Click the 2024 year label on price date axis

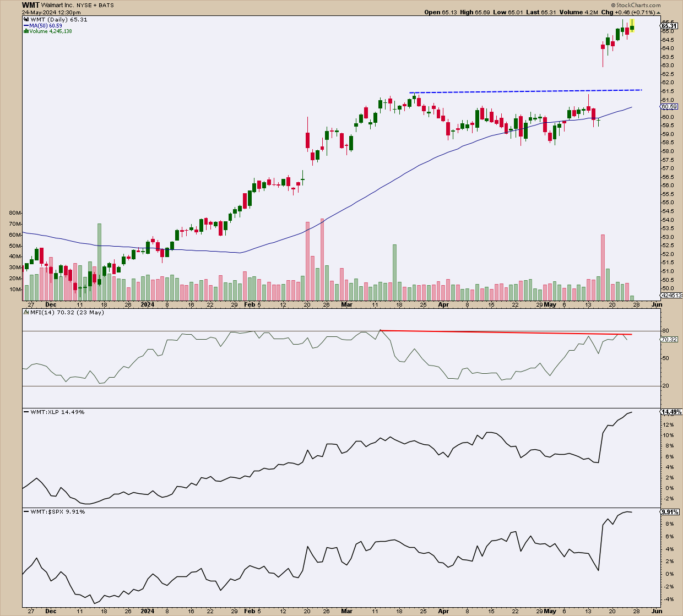pos(148,304)
